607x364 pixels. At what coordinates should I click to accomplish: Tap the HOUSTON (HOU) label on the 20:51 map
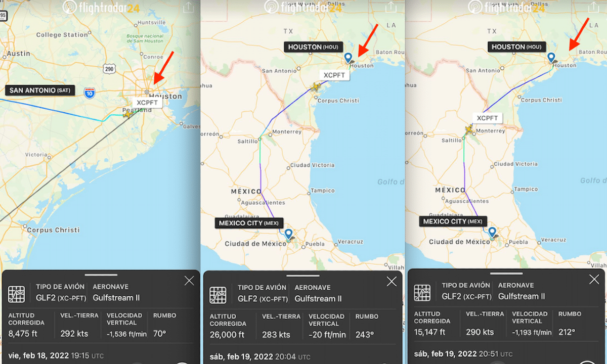tap(515, 47)
